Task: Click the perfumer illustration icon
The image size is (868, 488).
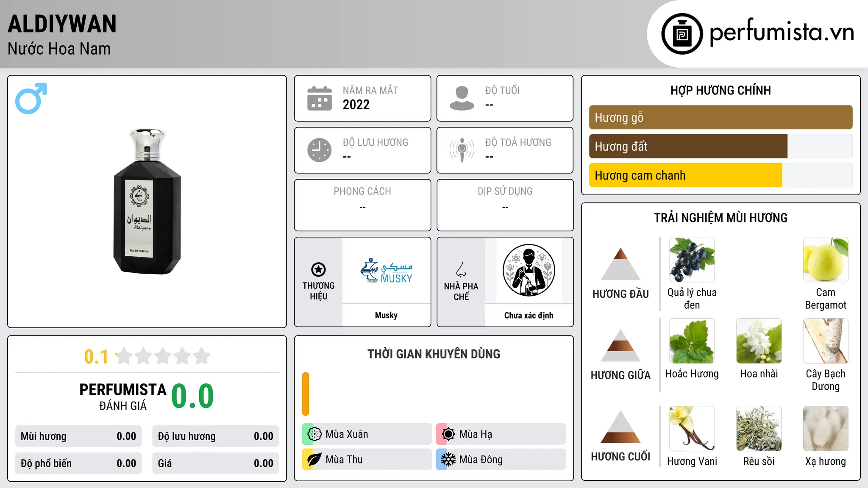Action: coord(529,270)
